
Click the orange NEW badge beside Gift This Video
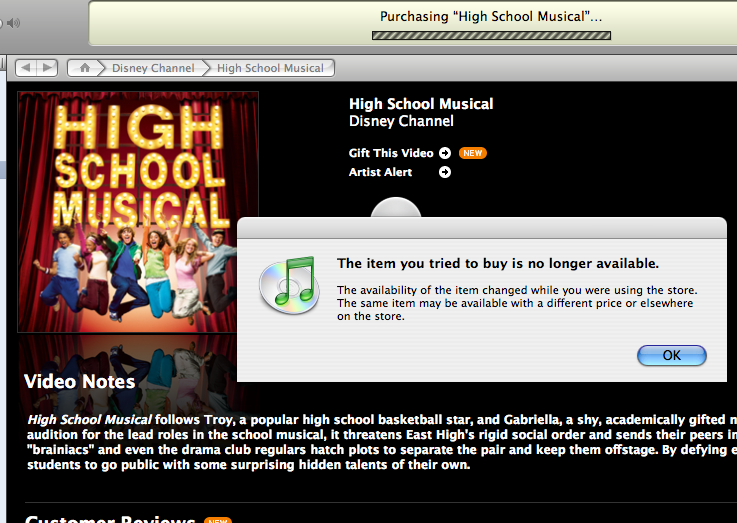tap(472, 153)
